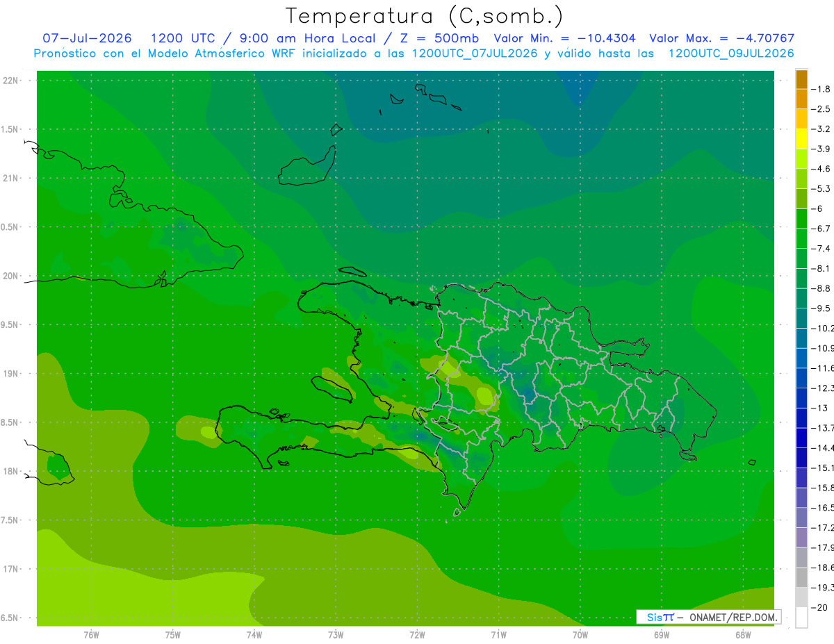The image size is (834, 644).
Task: Click the "71W" longitude axis label
Action: point(498,635)
